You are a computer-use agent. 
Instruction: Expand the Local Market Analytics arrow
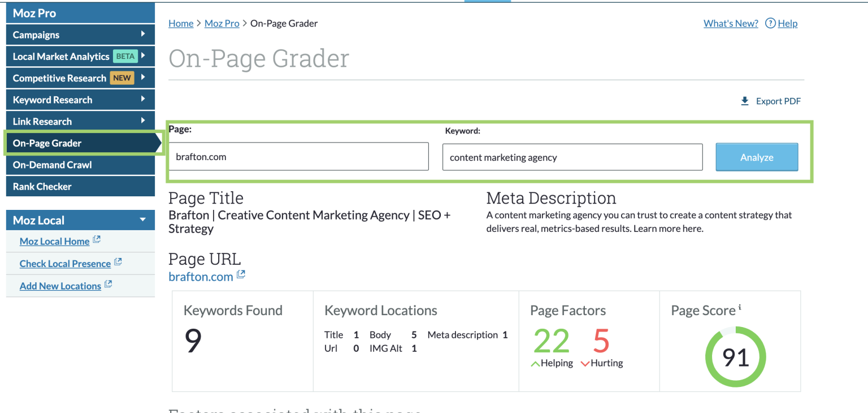pyautogui.click(x=143, y=55)
